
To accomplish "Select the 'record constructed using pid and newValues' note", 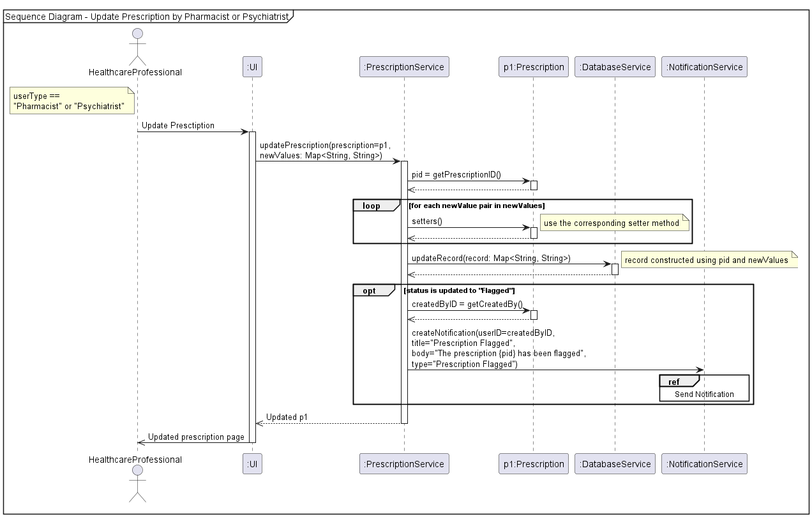I will point(709,260).
